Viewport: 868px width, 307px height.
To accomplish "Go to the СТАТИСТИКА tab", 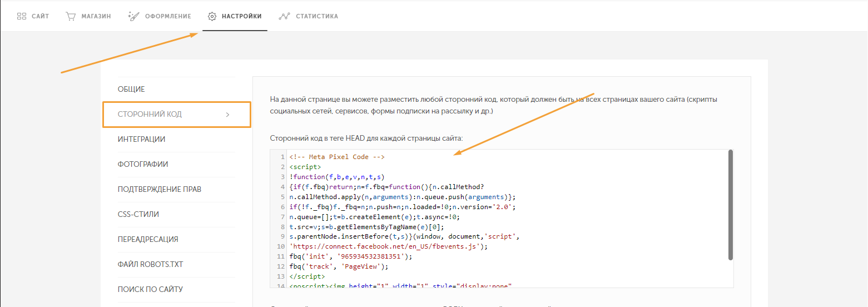I will point(308,16).
